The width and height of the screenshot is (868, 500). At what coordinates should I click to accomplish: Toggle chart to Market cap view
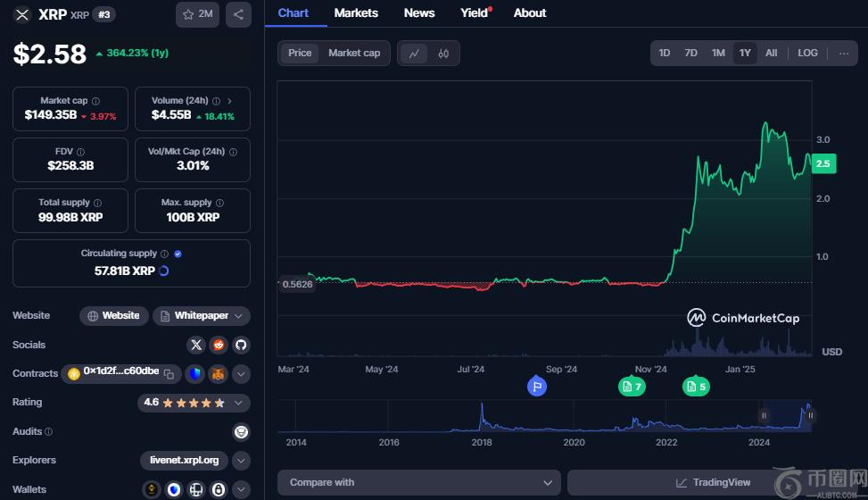click(354, 54)
